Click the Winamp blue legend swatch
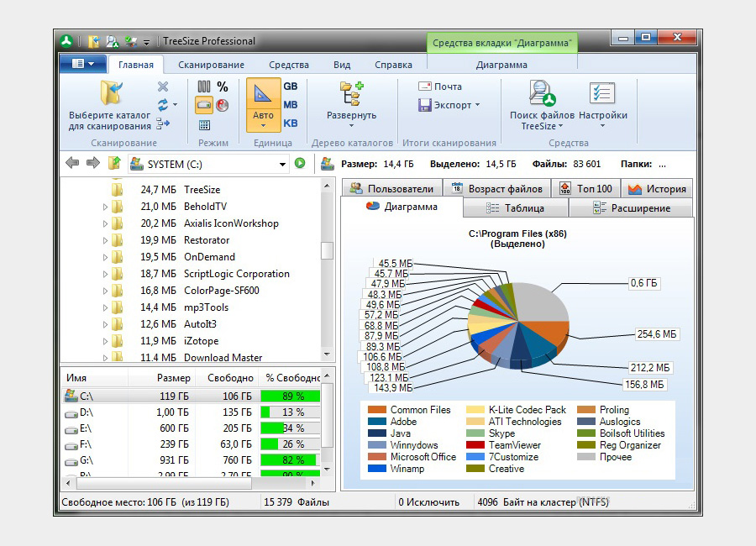 click(376, 469)
